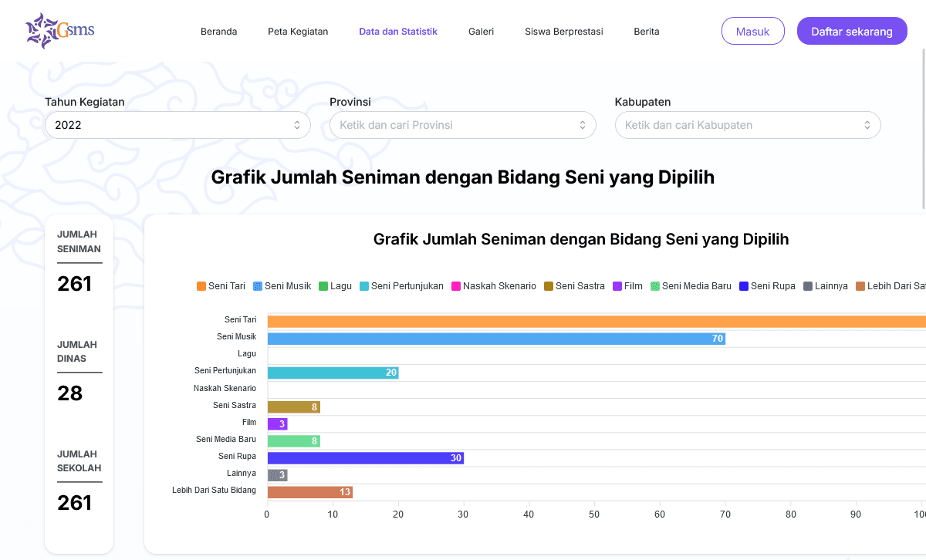This screenshot has width=926, height=560.
Task: Click the Naskah Skenario legend marker
Action: coord(455,285)
